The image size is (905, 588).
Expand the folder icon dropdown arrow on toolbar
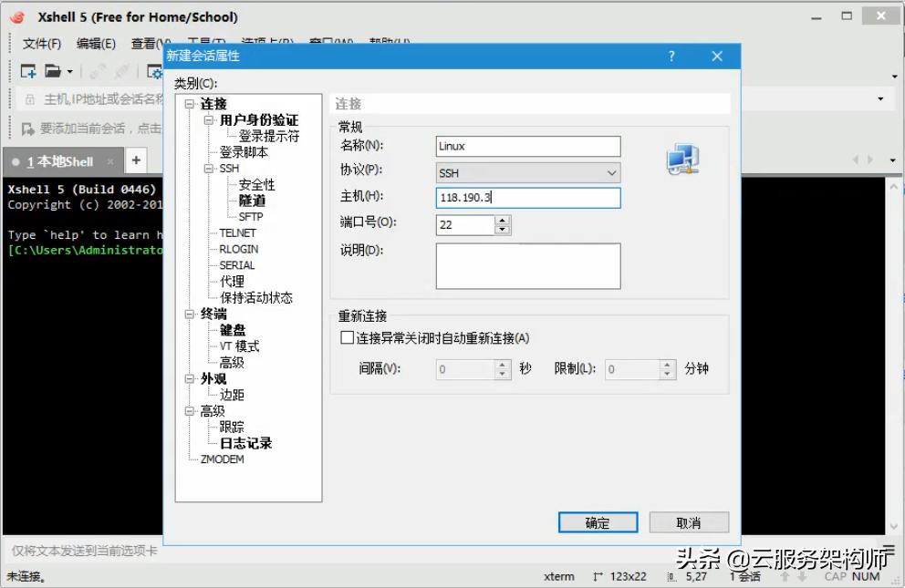(x=69, y=71)
